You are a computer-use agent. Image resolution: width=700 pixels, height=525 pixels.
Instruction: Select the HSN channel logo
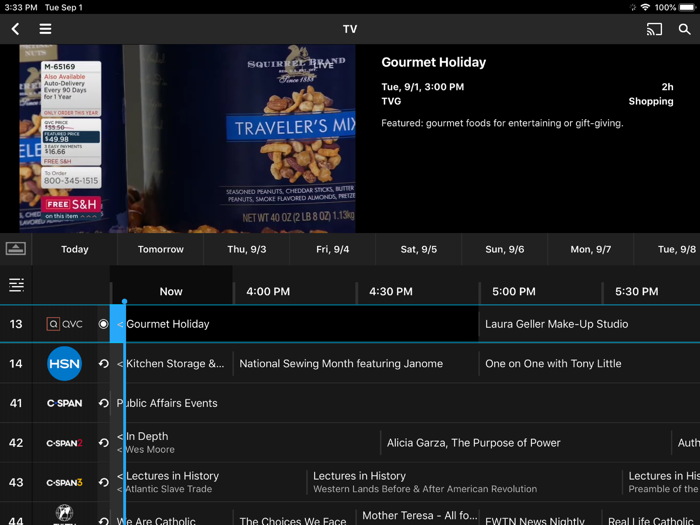[x=64, y=363]
